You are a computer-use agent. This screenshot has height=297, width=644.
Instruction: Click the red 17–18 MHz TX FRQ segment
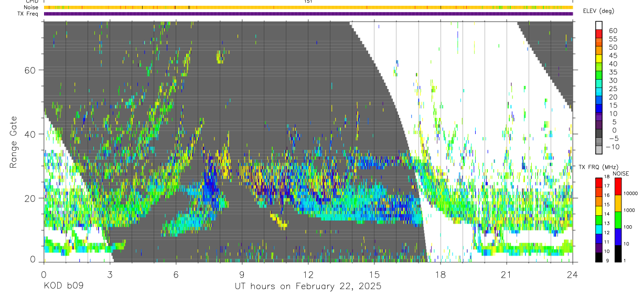point(598,182)
